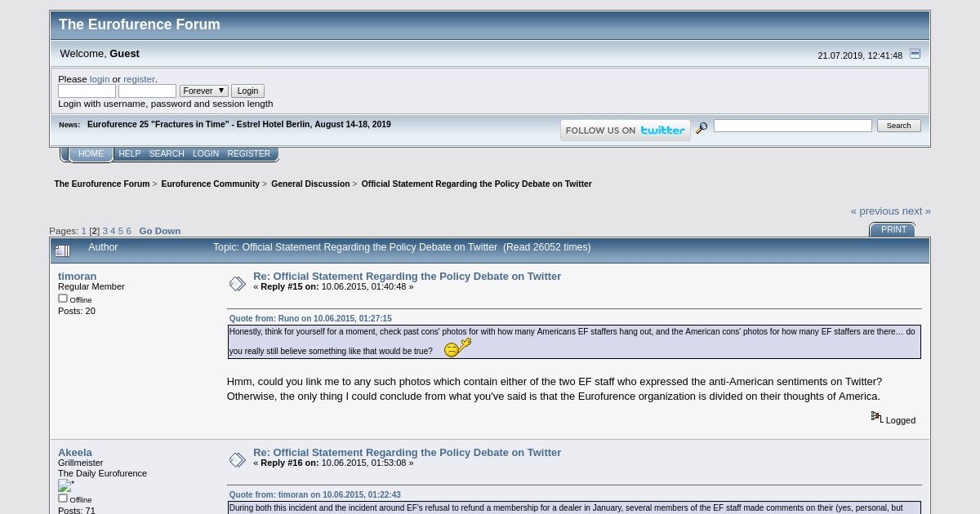Click "The Daily Eurofurence" text under Akeela

[102, 473]
